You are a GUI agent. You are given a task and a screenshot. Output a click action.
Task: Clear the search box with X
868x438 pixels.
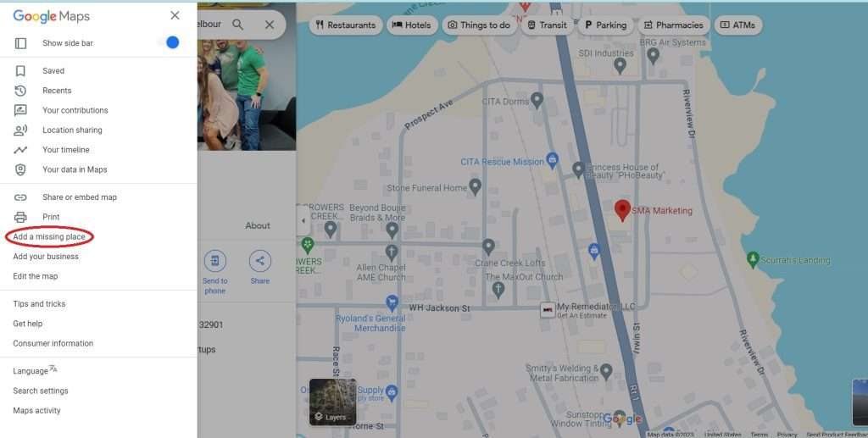pyautogui.click(x=270, y=25)
